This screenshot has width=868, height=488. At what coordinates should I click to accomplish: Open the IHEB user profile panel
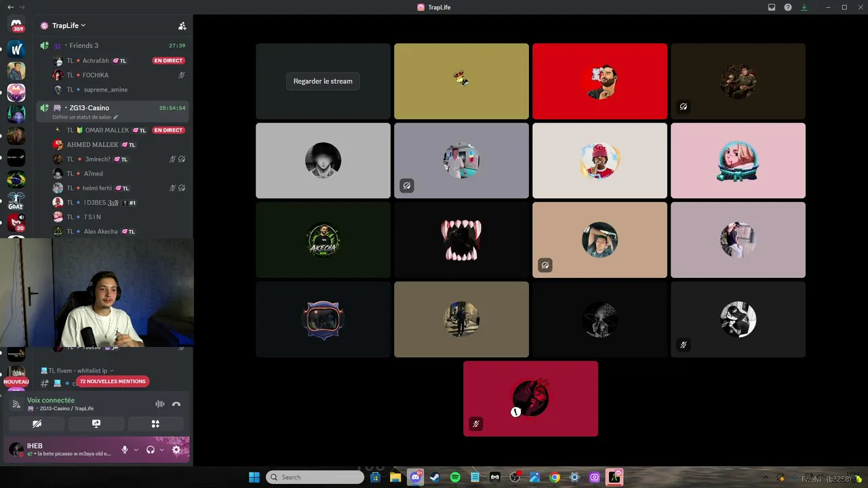61,449
